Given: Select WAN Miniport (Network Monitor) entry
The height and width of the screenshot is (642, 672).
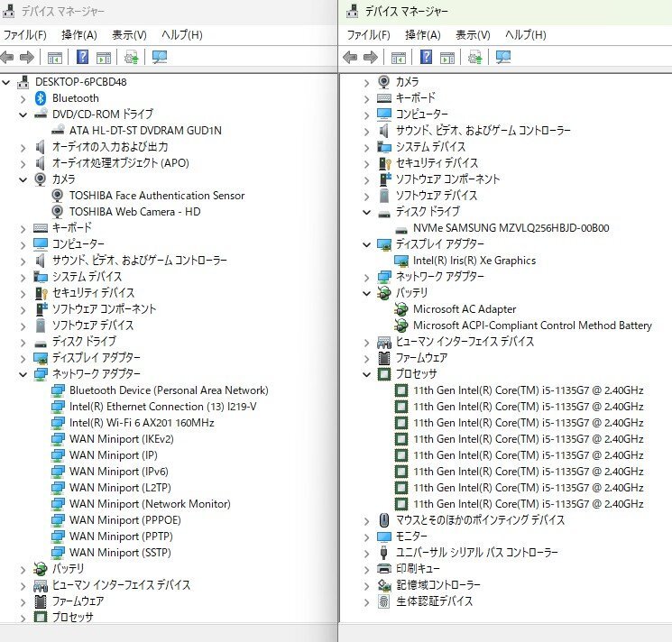Looking at the screenshot, I should [x=150, y=504].
